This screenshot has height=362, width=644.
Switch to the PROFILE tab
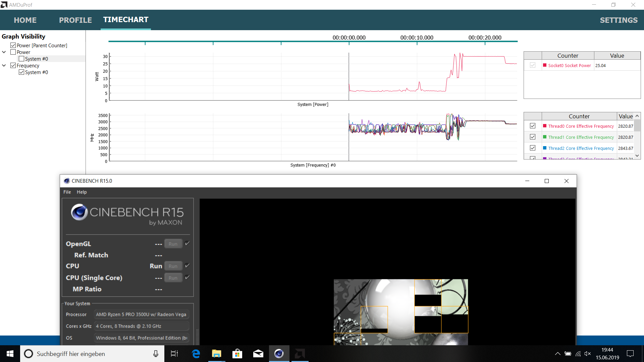[75, 20]
